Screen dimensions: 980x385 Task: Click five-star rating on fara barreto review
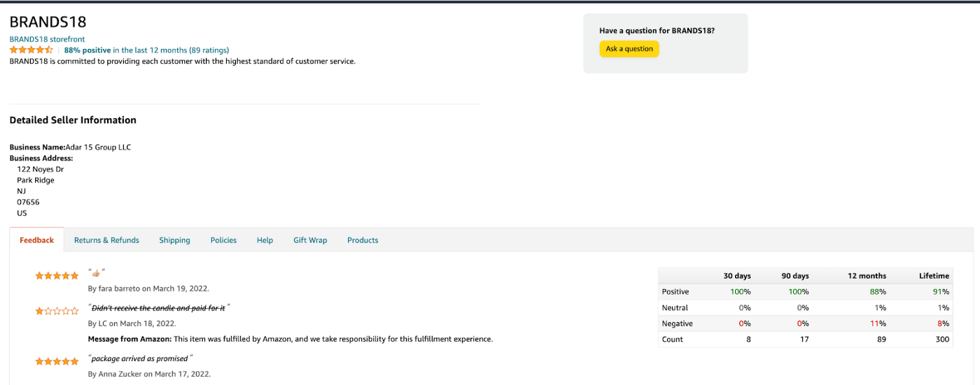tap(57, 276)
